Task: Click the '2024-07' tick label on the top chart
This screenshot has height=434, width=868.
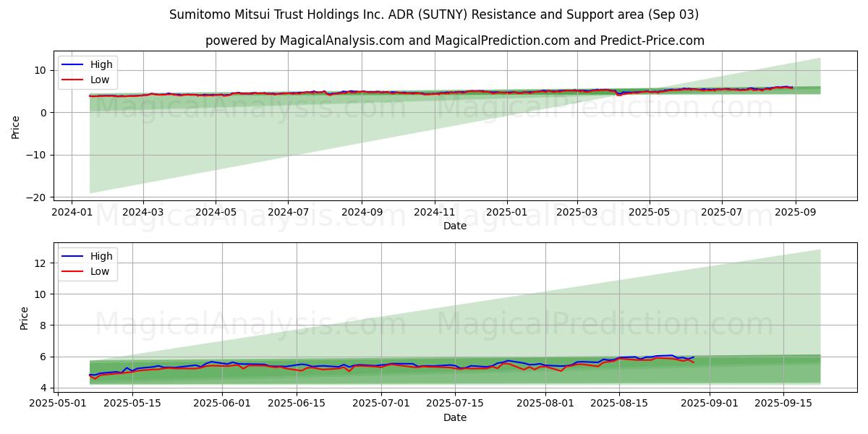Action: (288, 213)
